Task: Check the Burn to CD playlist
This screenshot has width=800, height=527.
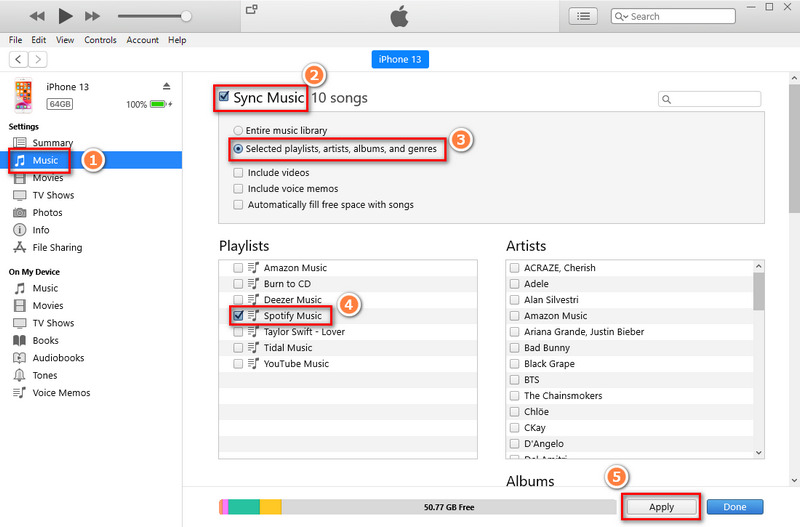Action: [x=238, y=284]
